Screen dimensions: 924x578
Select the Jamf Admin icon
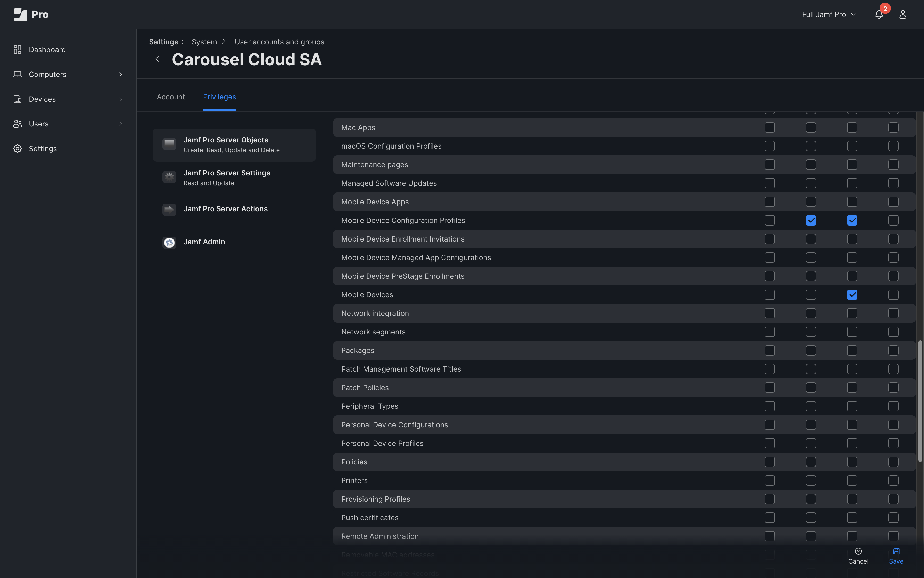(x=169, y=242)
